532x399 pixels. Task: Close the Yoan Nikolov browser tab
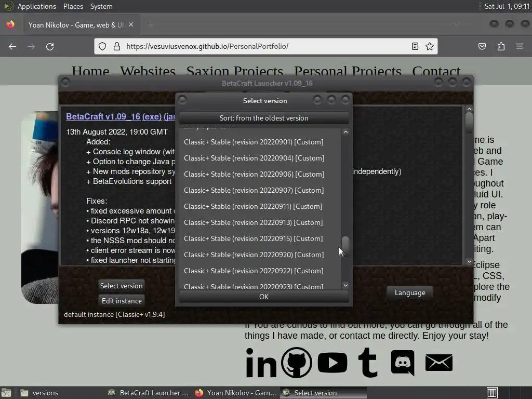(131, 25)
